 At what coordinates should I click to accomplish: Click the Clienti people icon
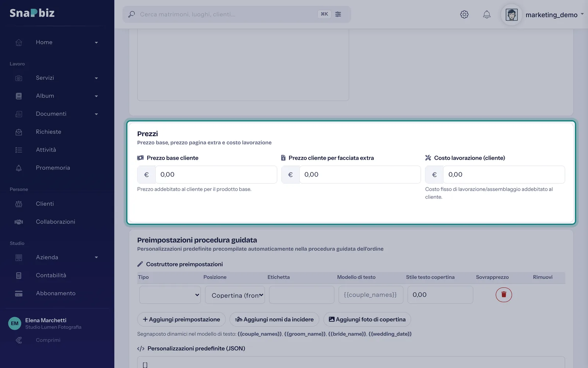coord(19,204)
